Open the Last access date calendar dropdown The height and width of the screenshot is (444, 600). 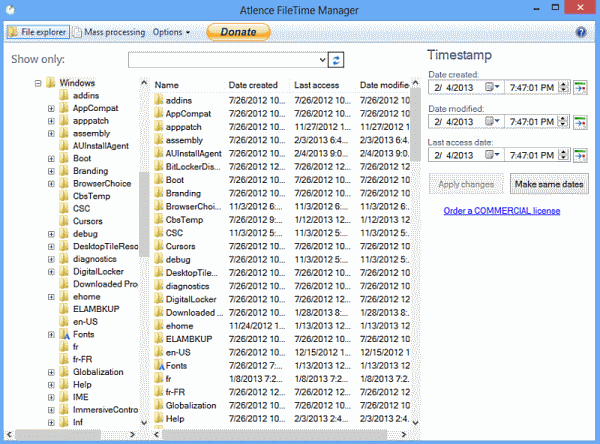click(x=492, y=155)
